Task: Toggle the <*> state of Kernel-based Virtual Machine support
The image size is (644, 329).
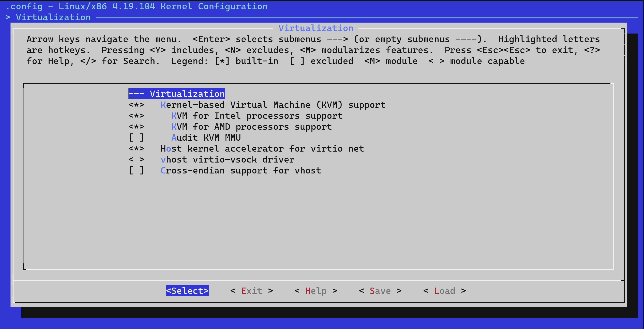Action: 136,105
